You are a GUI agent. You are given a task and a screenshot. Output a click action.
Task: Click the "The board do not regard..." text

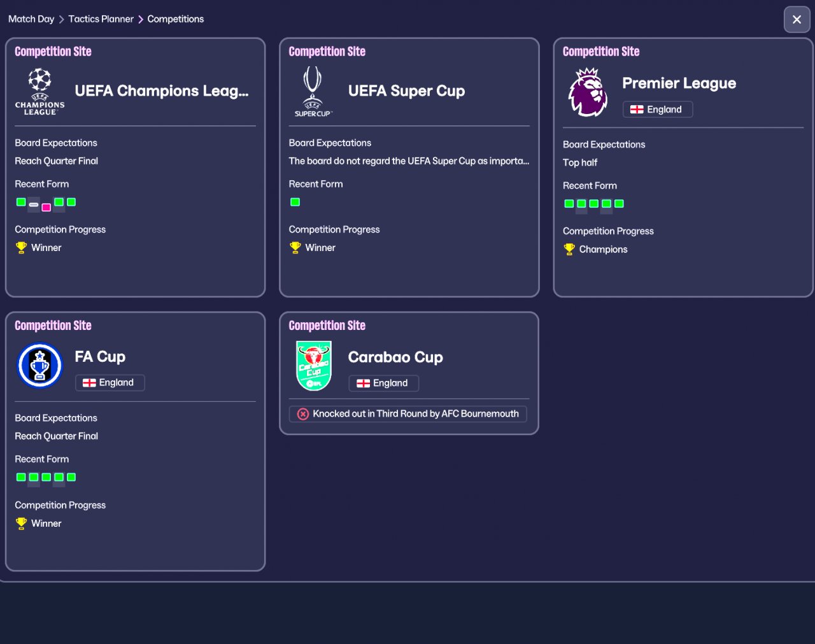pos(409,161)
